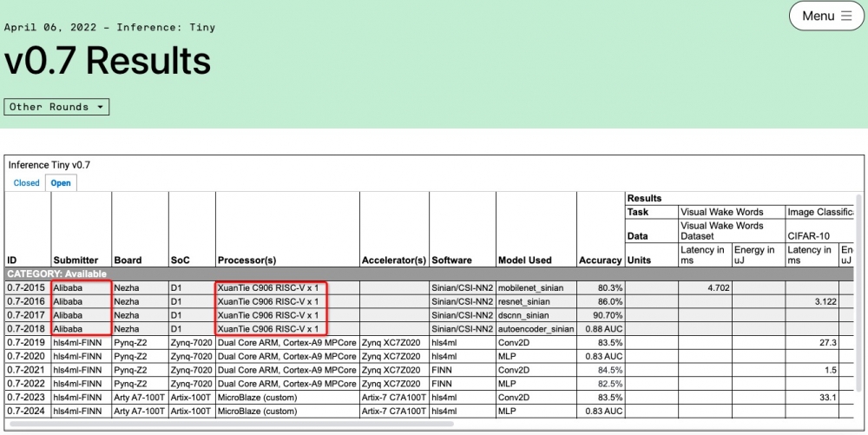This screenshot has width=868, height=435.
Task: Click the 3.122 latency value
Action: [825, 301]
